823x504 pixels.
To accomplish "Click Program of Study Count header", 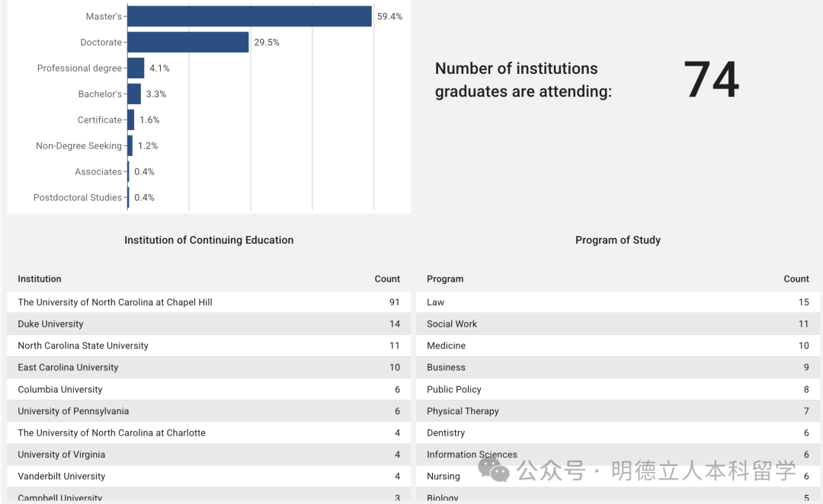I will [796, 279].
